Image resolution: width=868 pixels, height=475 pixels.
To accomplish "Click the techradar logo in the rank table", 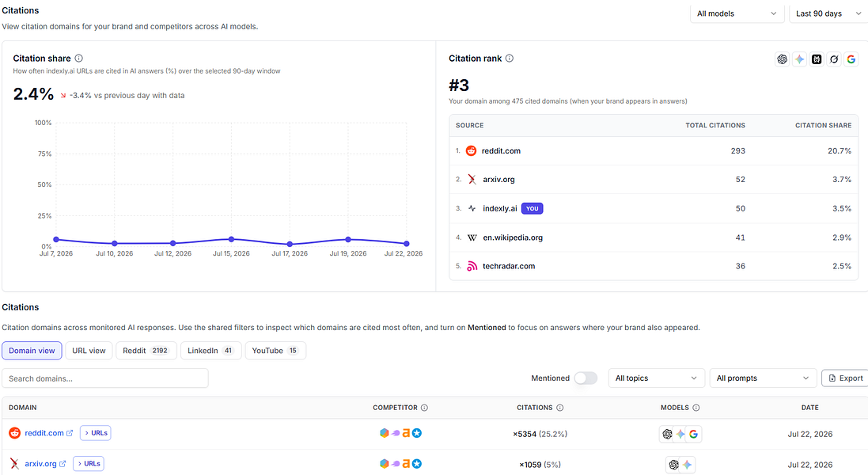I will pyautogui.click(x=472, y=266).
